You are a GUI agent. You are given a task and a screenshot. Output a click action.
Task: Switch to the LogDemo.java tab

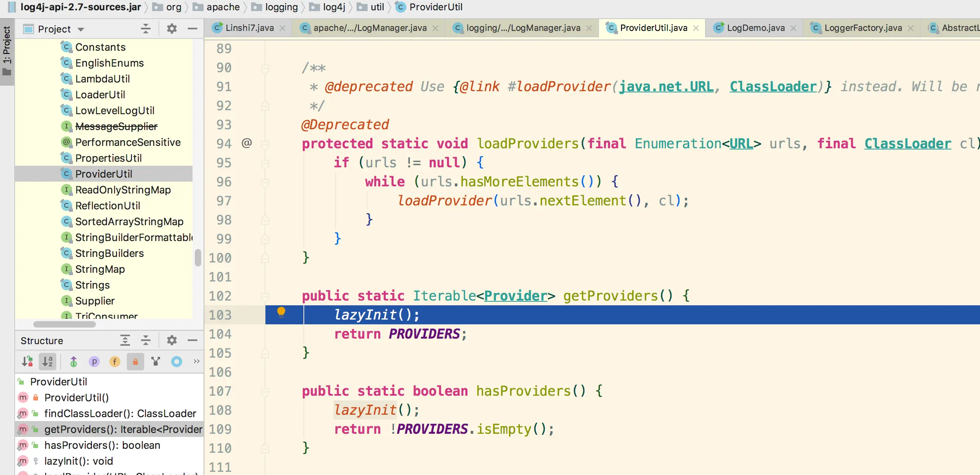click(x=755, y=28)
